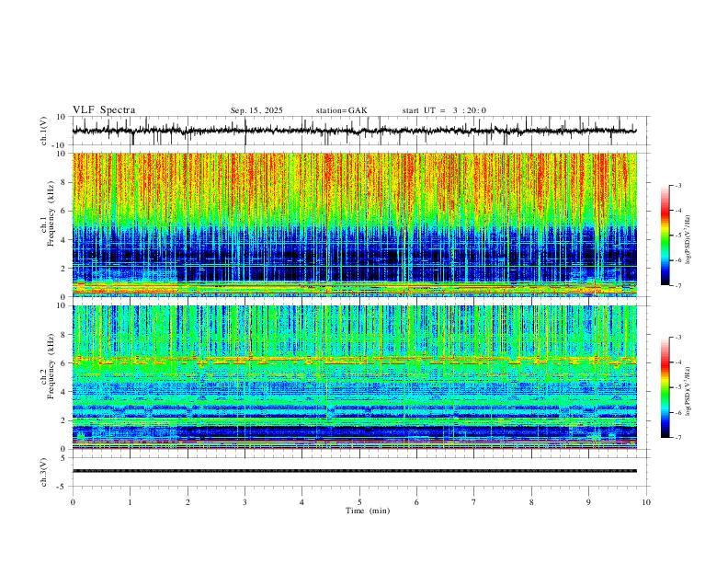Click the "ch.3(V)" axis label

(x=44, y=472)
